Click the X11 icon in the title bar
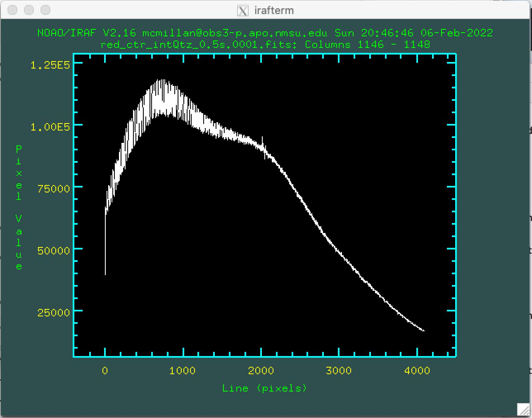Screen dimensions: 532x418 pos(243,10)
